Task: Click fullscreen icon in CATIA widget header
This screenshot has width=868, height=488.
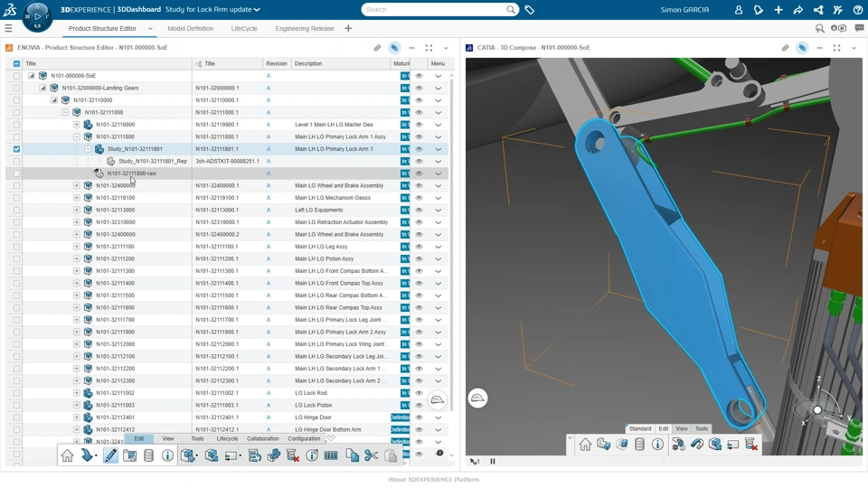Action: pos(836,48)
